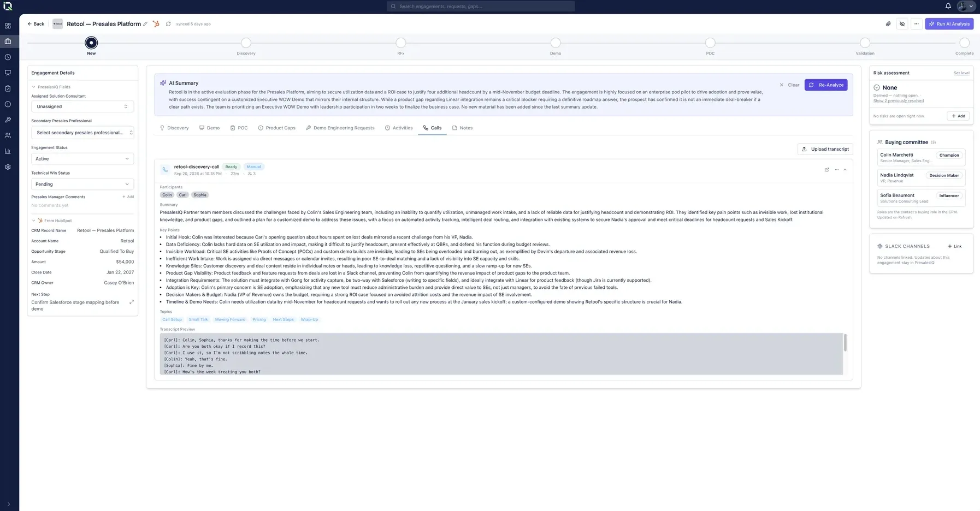Click the Re-Analyze button
The image size is (980, 511).
click(x=826, y=85)
